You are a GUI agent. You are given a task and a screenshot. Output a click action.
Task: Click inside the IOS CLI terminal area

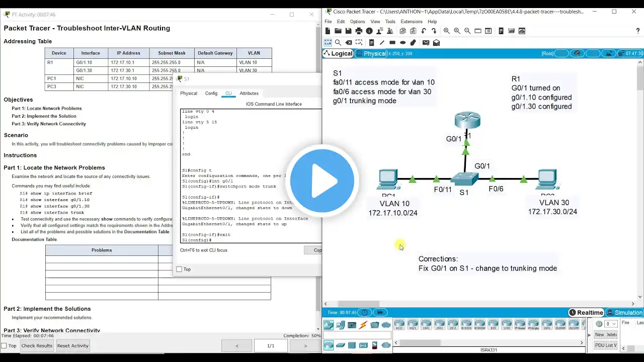click(251, 176)
